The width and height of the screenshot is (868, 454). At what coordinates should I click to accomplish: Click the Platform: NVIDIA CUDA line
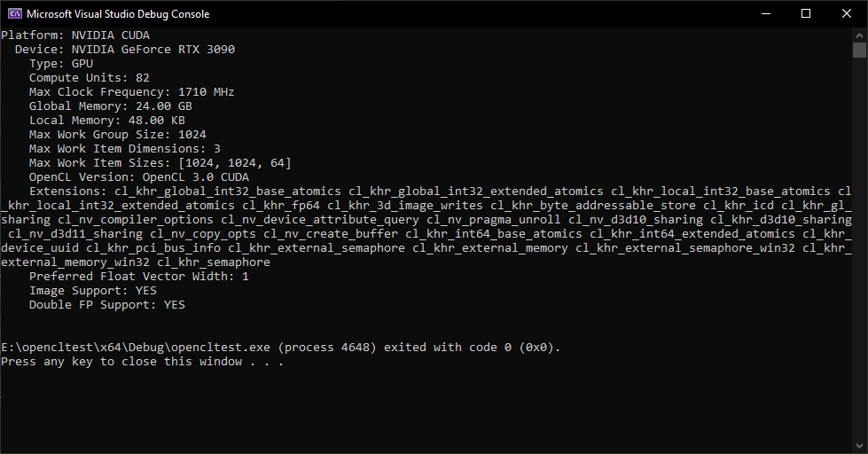[x=75, y=35]
